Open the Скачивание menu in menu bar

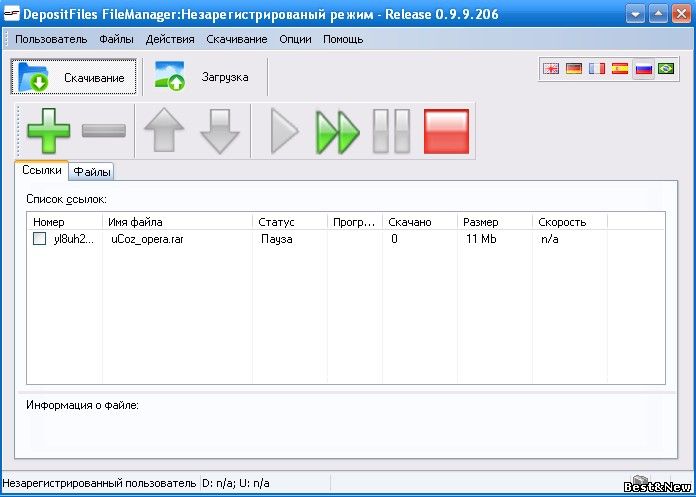(x=237, y=39)
